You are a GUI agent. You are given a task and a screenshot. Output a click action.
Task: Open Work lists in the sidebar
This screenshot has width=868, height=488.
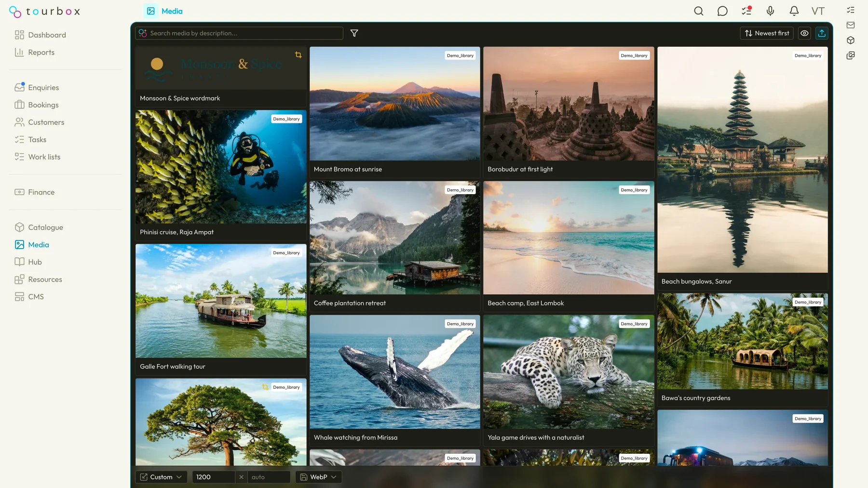pyautogui.click(x=38, y=157)
